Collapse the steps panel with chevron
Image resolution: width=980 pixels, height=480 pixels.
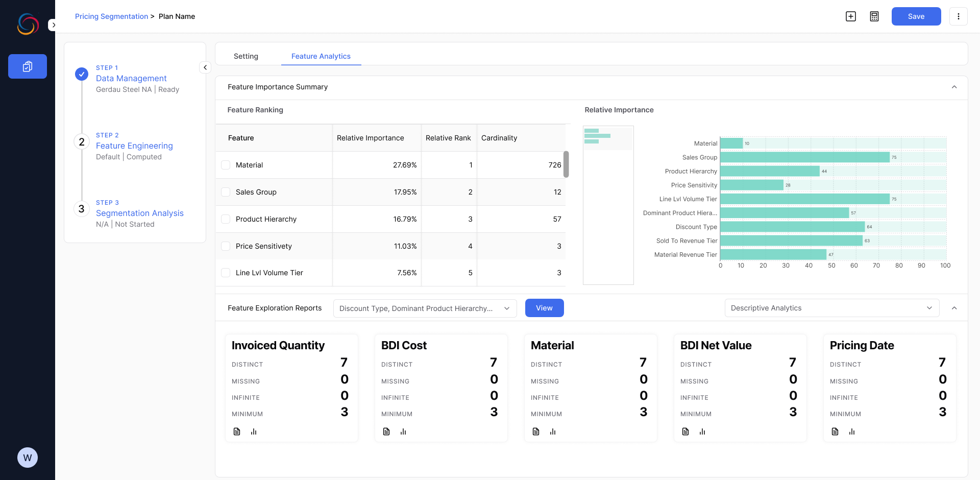coord(205,67)
